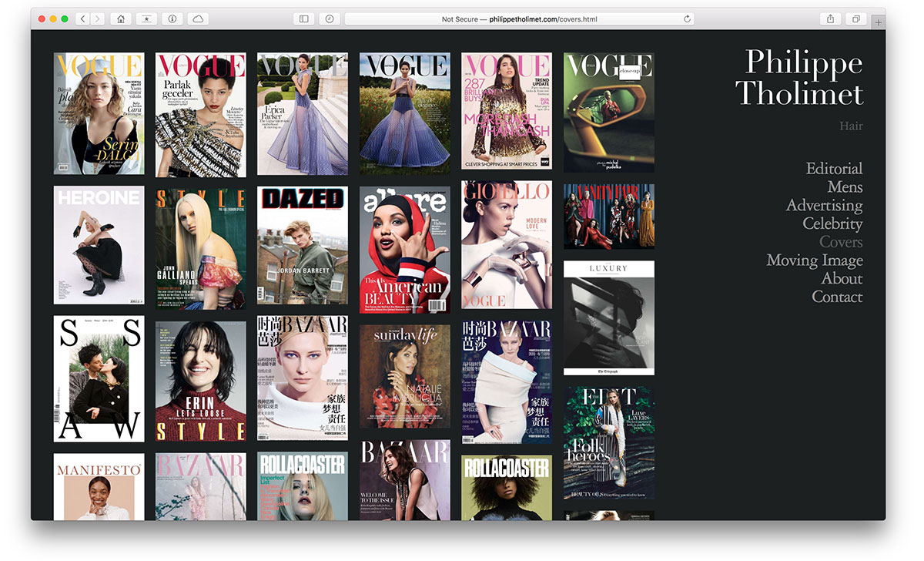
Task: Go back using Safari's back arrow
Action: 84,18
